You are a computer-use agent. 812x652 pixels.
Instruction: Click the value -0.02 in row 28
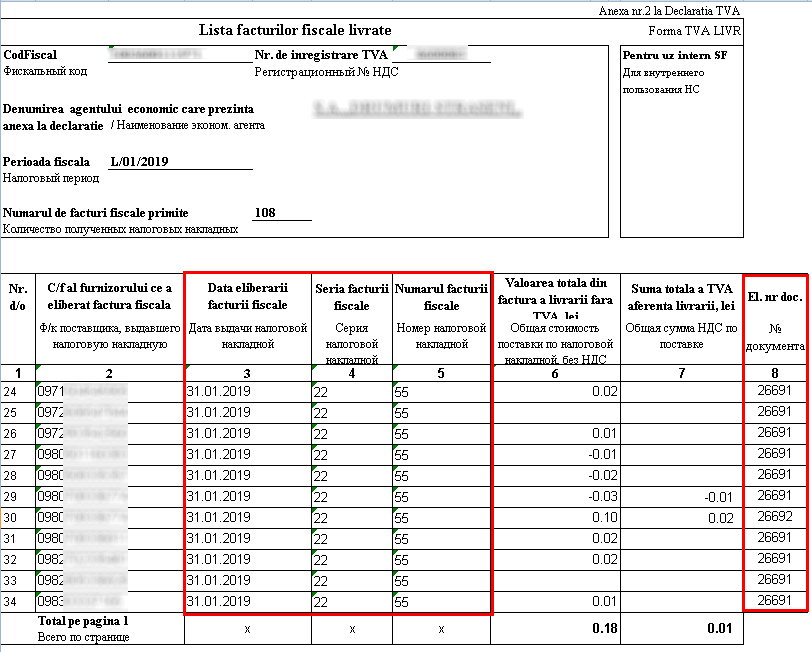point(603,475)
